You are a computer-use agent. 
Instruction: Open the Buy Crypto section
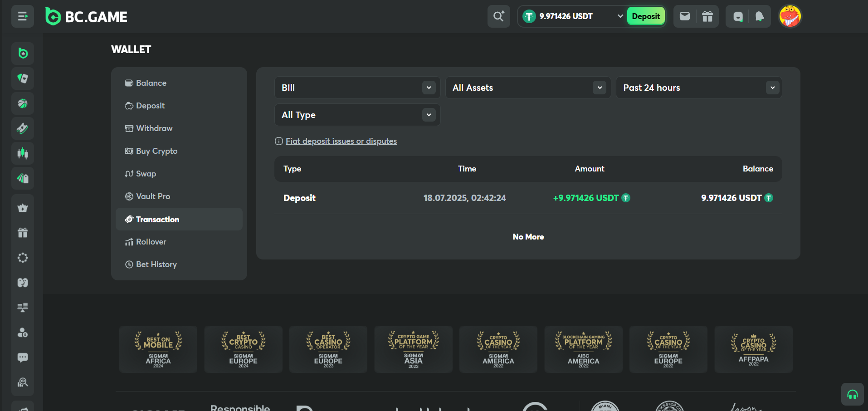tap(179, 151)
